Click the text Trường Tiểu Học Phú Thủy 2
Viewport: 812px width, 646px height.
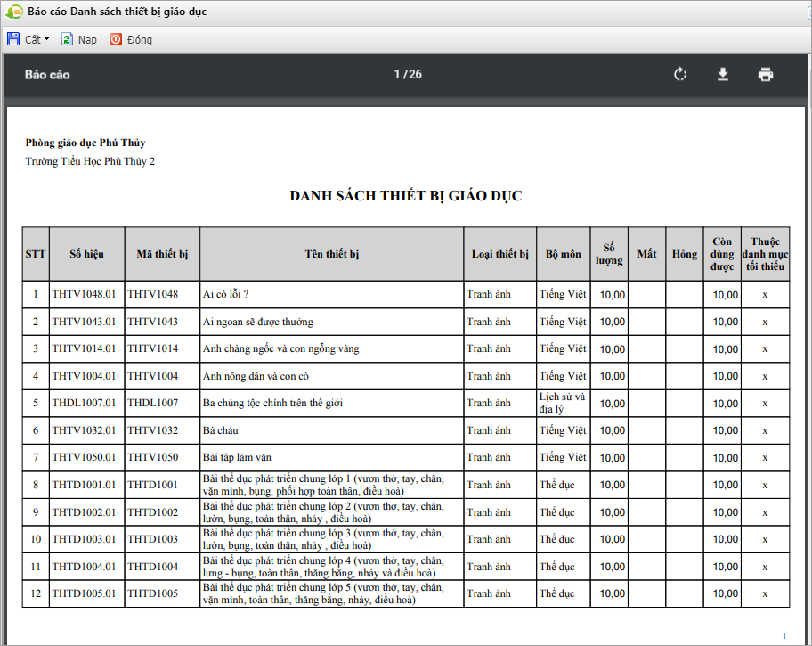coord(90,161)
